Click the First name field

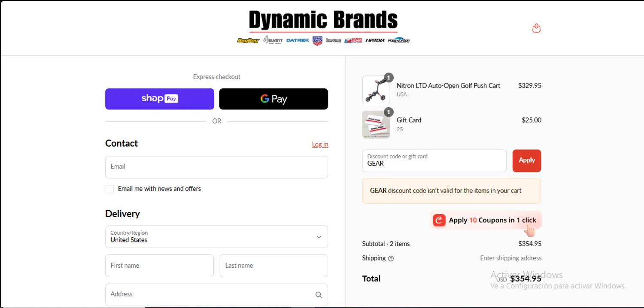tap(159, 266)
